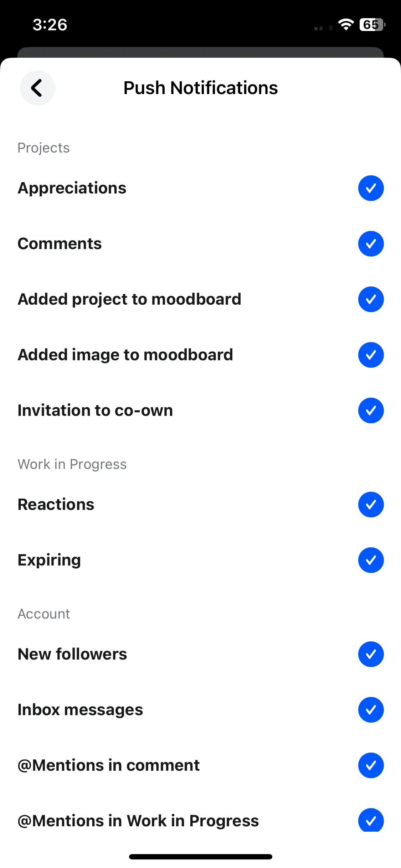Turn off Inbox messages notifications
The image size is (401, 868).
pos(371,710)
